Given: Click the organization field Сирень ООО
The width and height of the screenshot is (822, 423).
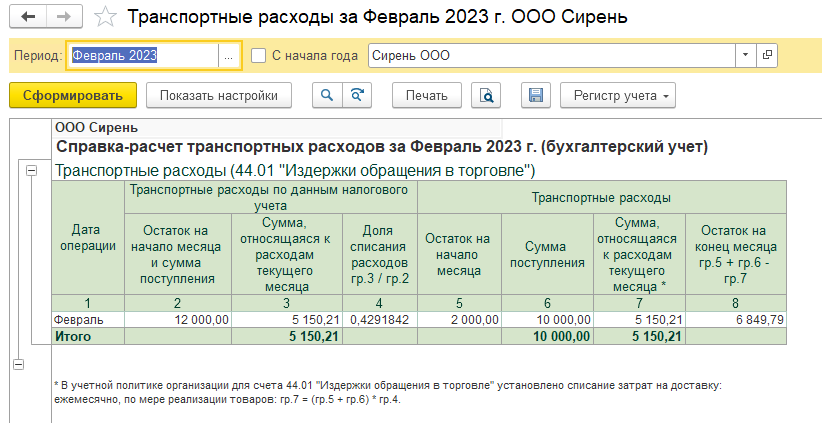Looking at the screenshot, I should pyautogui.click(x=551, y=56).
